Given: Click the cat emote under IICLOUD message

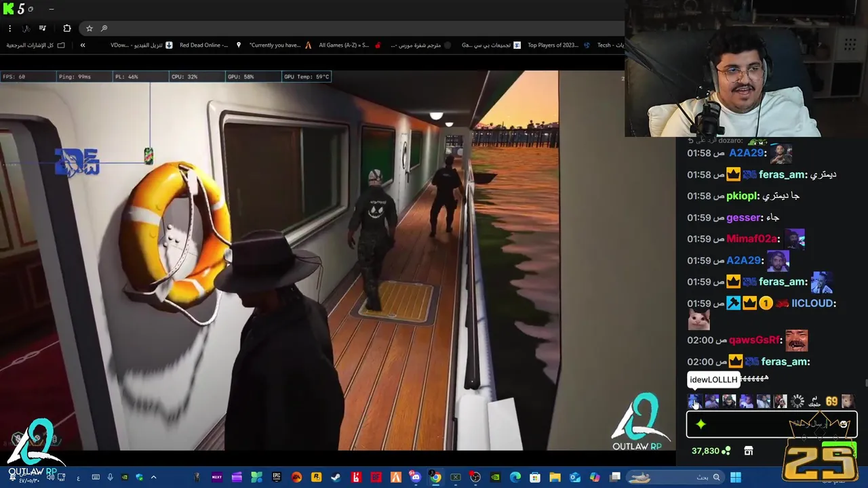Looking at the screenshot, I should pyautogui.click(x=698, y=319).
